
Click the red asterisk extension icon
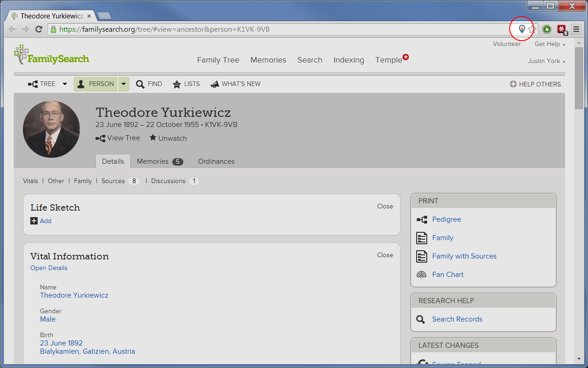(562, 29)
